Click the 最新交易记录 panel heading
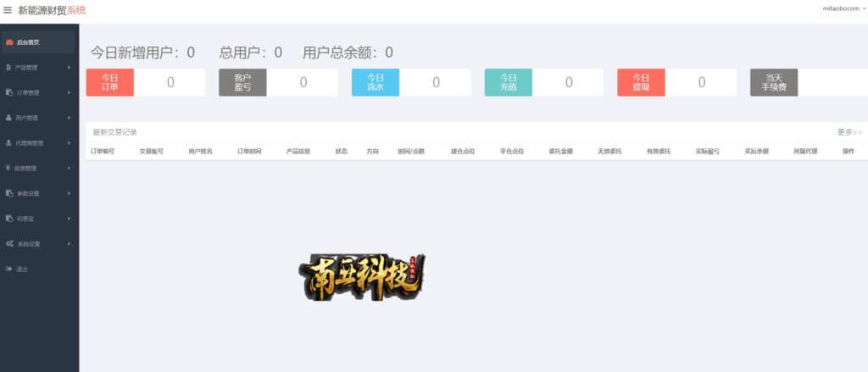Screen dimensions: 868x372 pos(114,132)
